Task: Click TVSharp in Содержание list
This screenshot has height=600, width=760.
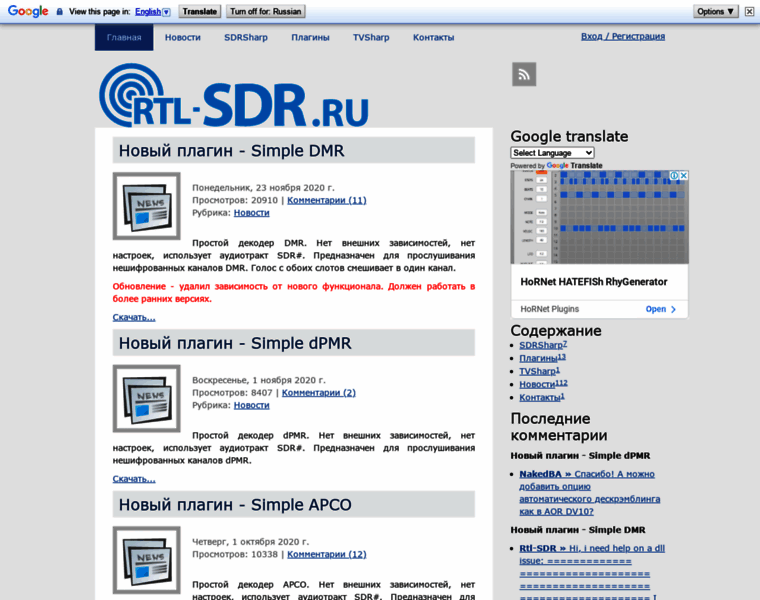Action: [539, 371]
